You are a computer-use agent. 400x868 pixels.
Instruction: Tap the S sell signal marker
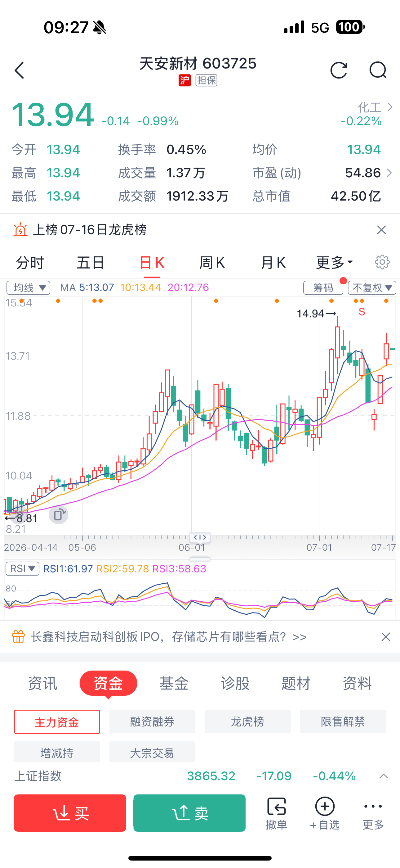pyautogui.click(x=362, y=312)
